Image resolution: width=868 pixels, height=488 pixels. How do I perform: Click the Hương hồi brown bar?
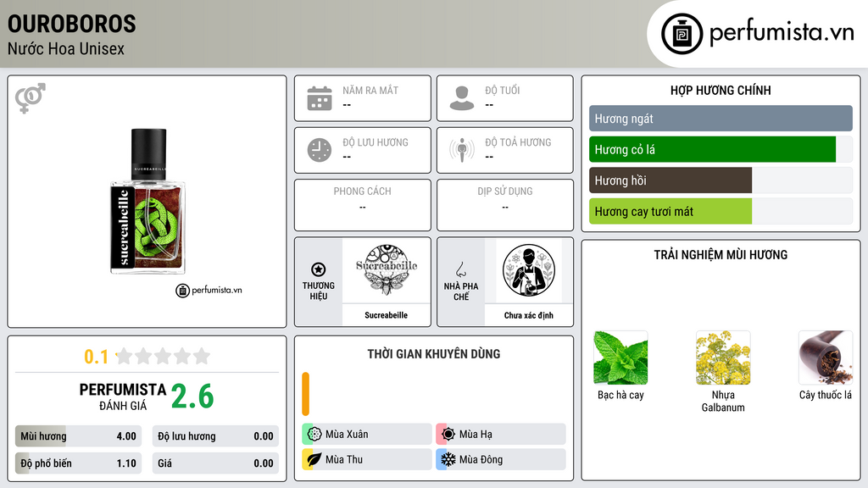(670, 180)
